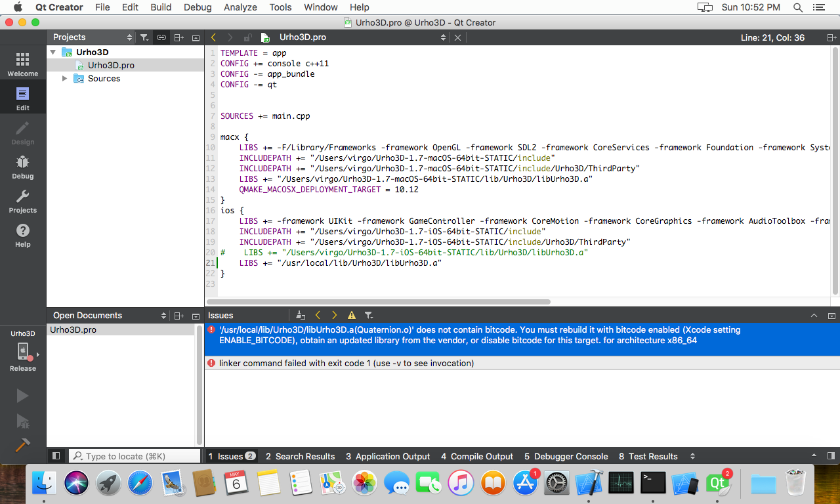The width and height of the screenshot is (840, 504).
Task: Open the File menu
Action: tap(102, 7)
